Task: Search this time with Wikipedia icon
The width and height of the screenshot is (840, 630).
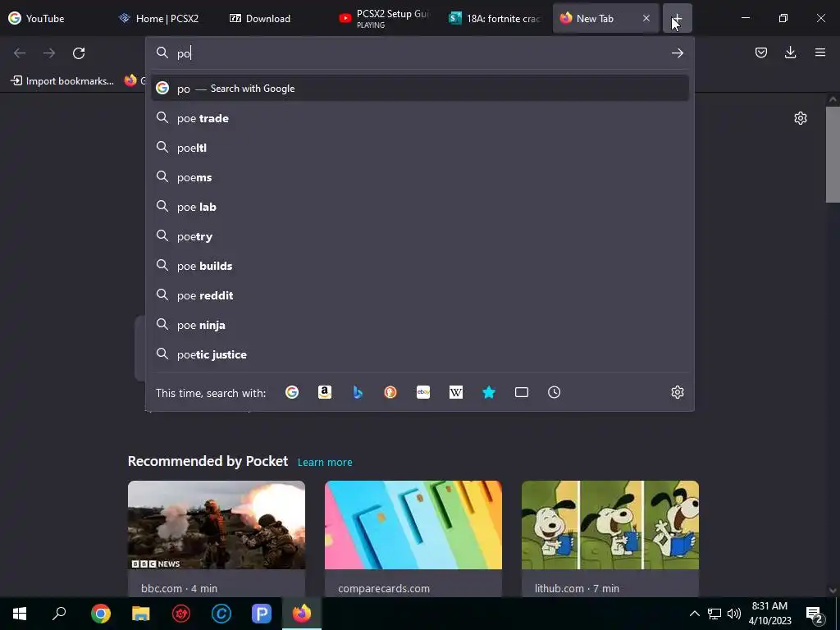Action: coord(456,392)
